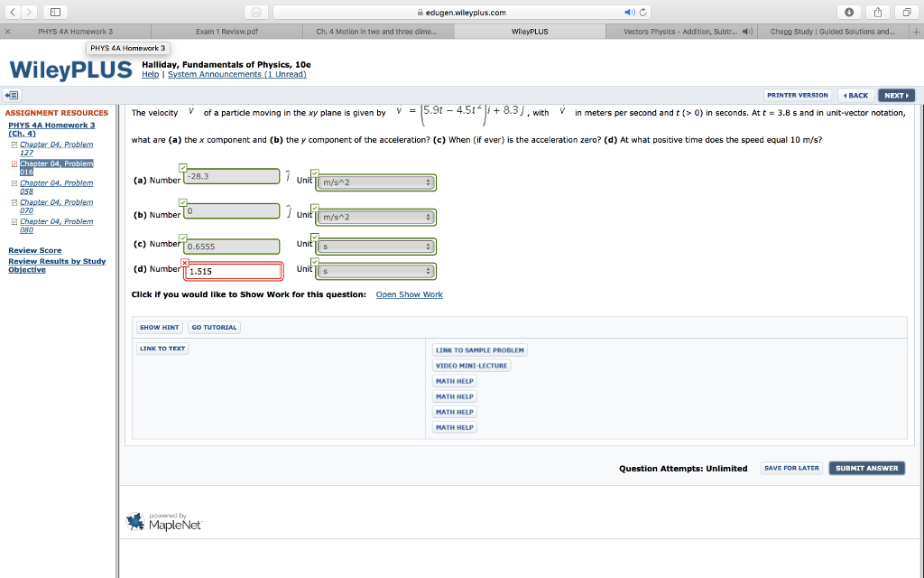
Task: Click the part (d) number field showing 1.515
Action: (x=234, y=271)
